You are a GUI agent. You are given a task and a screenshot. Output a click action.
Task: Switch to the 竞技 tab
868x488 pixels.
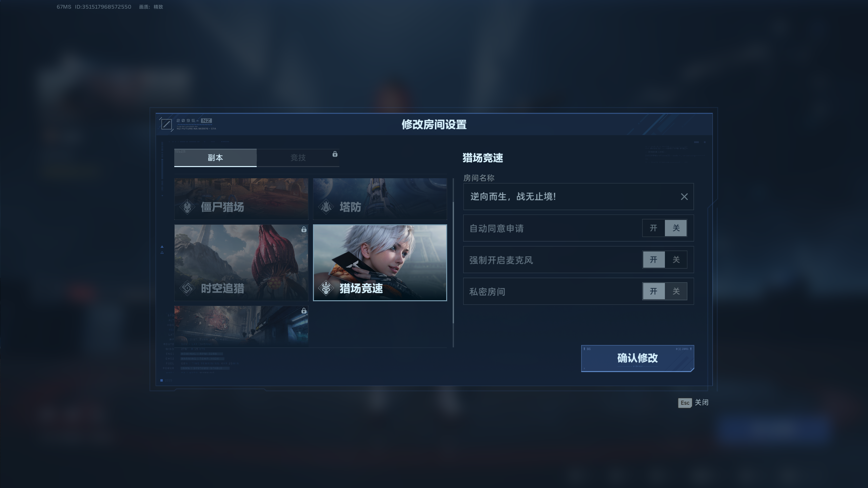pyautogui.click(x=298, y=158)
